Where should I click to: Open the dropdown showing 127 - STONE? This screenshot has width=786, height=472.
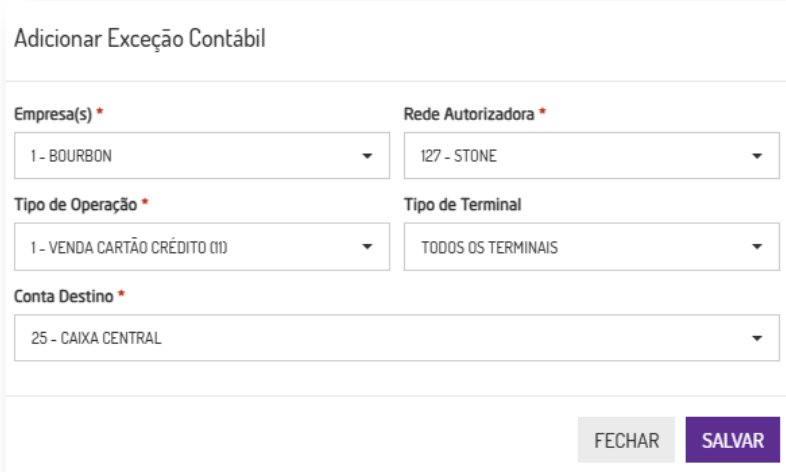[x=580, y=156]
